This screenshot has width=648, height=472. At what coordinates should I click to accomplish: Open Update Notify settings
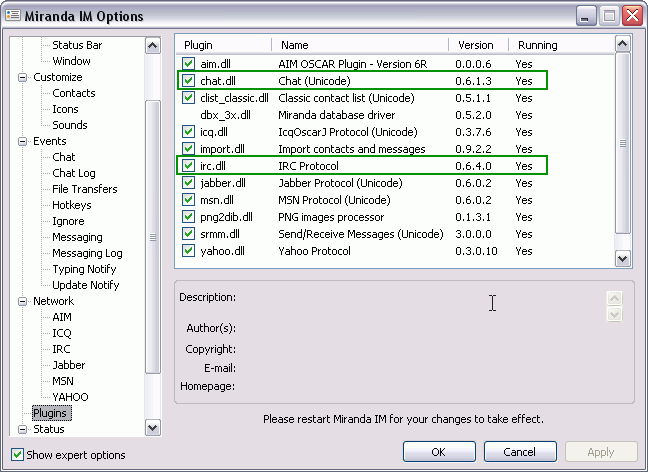(x=86, y=286)
